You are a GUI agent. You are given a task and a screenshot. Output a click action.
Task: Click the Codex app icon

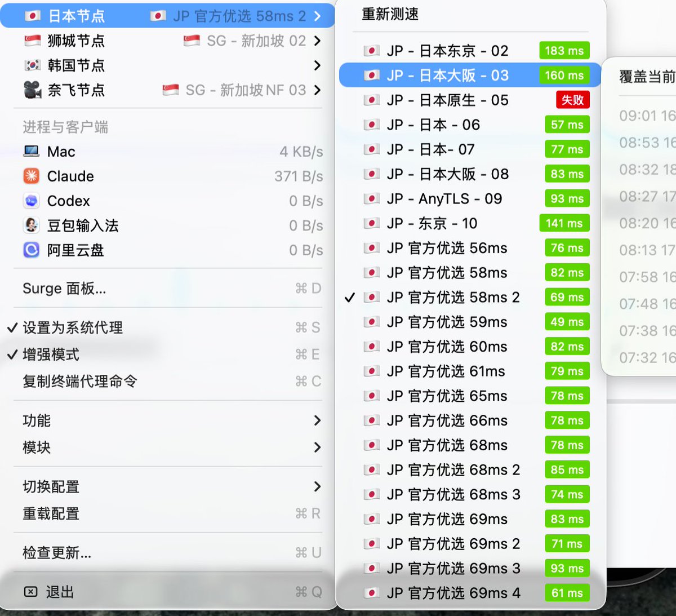pos(32,201)
